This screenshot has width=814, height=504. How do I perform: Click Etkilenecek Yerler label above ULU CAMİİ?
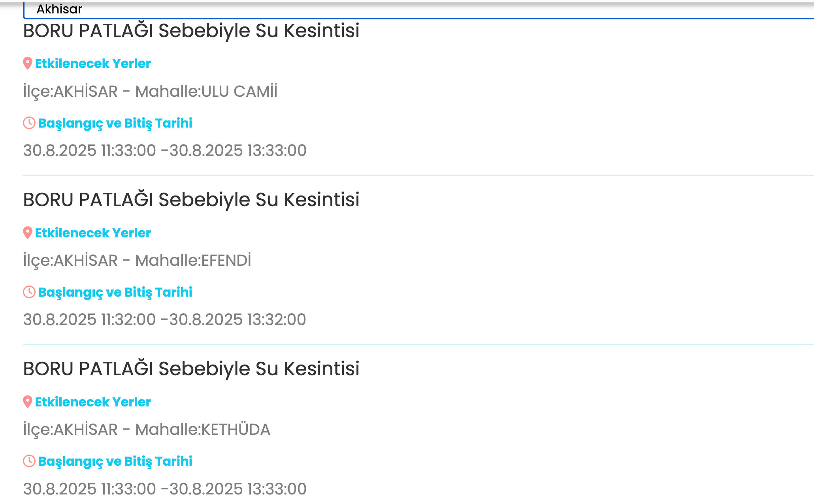point(93,64)
